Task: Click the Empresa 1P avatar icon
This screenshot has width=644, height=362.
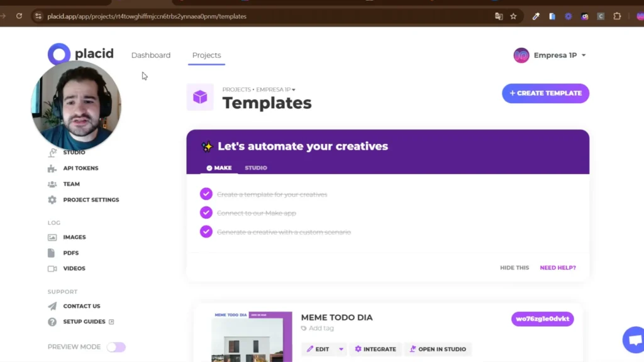Action: (x=521, y=55)
